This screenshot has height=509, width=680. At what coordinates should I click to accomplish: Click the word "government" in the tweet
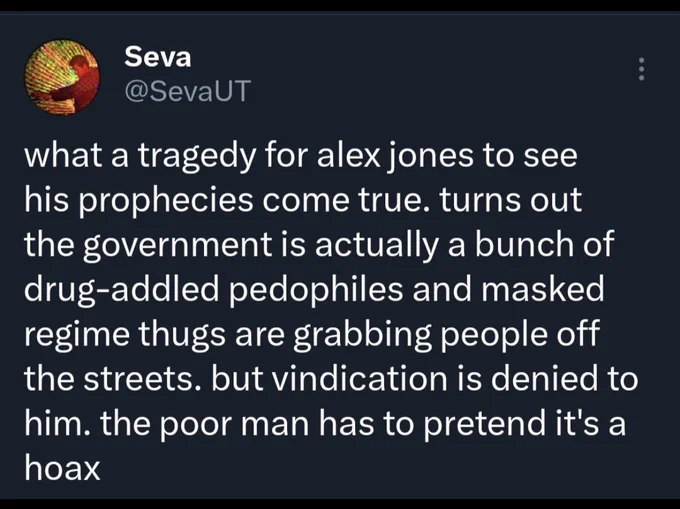[x=177, y=246]
